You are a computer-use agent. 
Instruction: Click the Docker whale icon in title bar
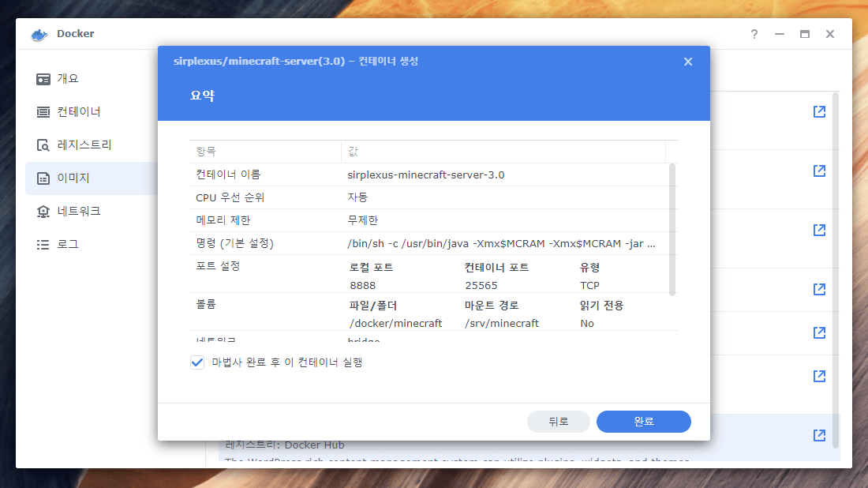[39, 34]
